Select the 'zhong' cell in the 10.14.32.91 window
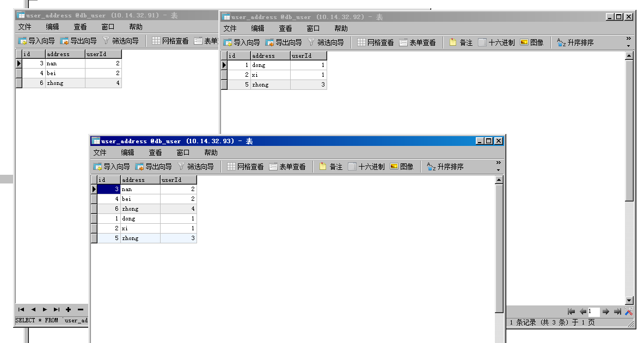 pos(65,83)
